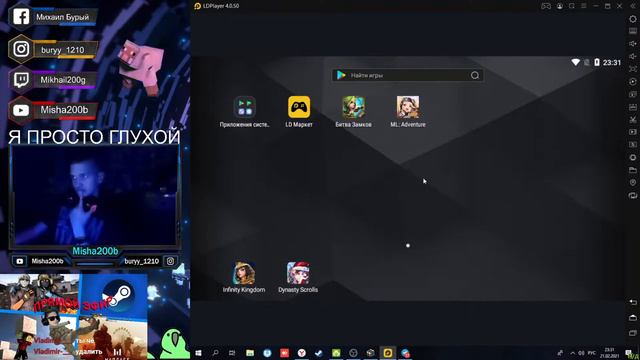
Task: Click the scissors screenshot icon in sidebar
Action: click(633, 119)
